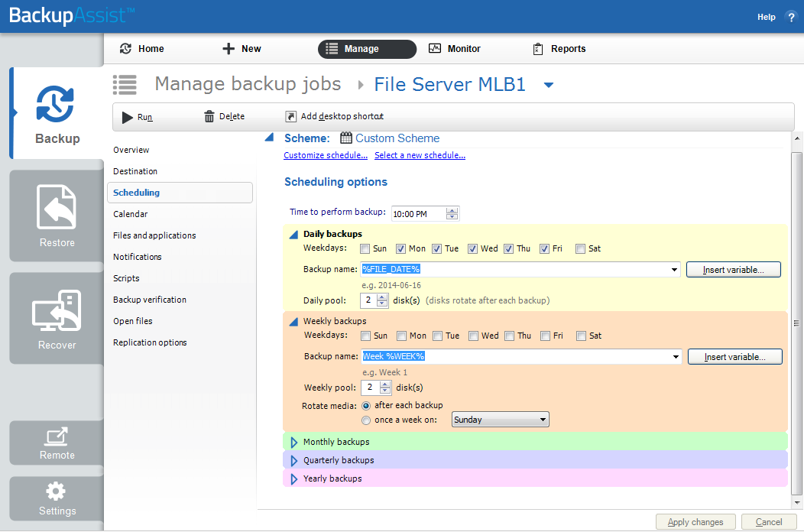Check Sun in Weekly backups weekdays

(365, 336)
